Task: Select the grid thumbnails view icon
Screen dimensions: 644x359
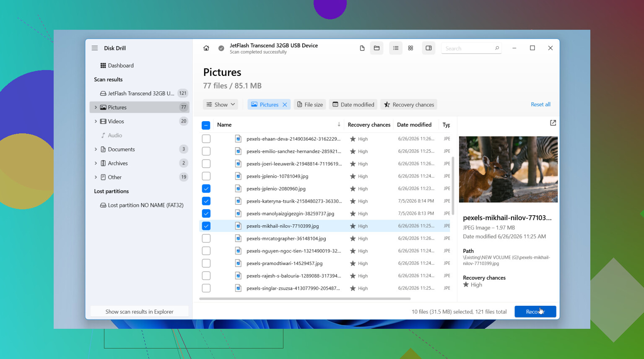Action: click(410, 48)
